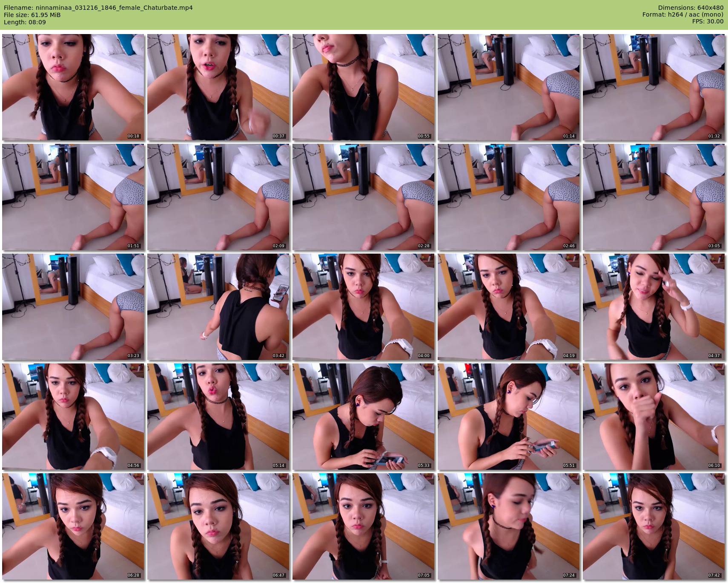This screenshot has width=728, height=583.
Task: Select the final thumbnail stamped 07:42
Action: click(653, 526)
